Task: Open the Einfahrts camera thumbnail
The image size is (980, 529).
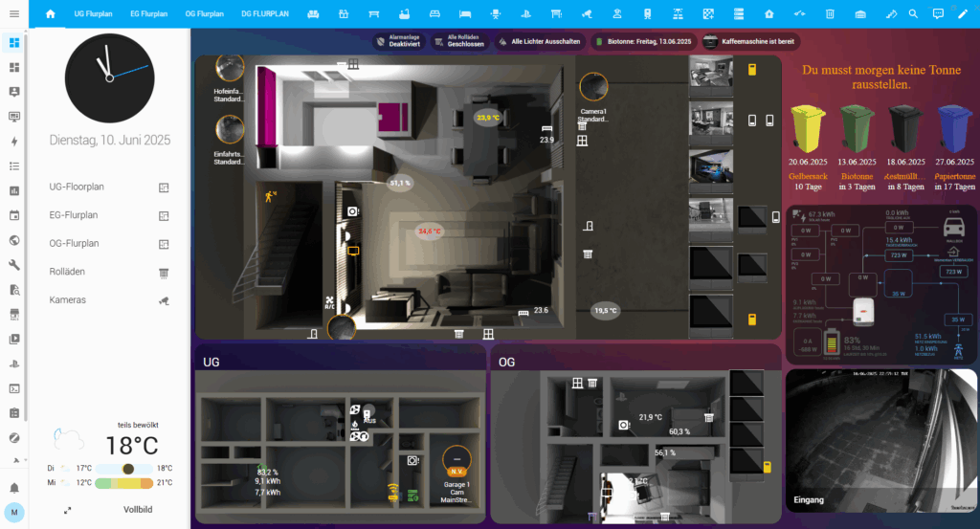Action: [x=230, y=130]
